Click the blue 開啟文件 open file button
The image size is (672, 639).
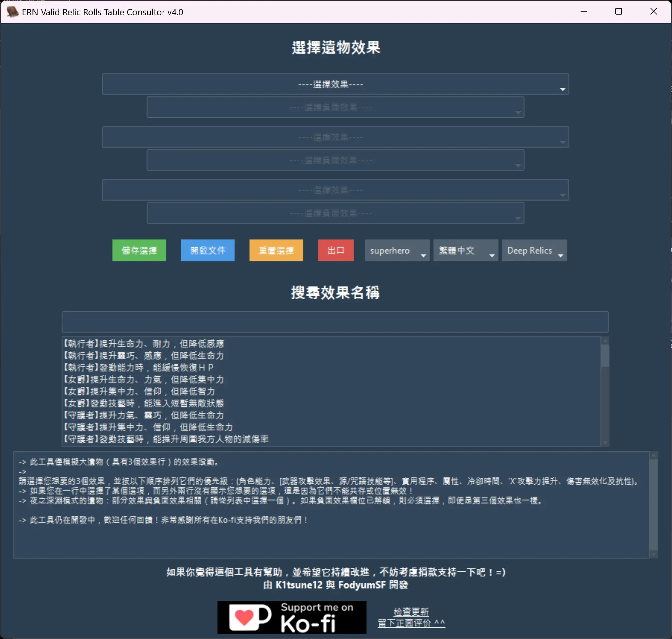pos(207,250)
